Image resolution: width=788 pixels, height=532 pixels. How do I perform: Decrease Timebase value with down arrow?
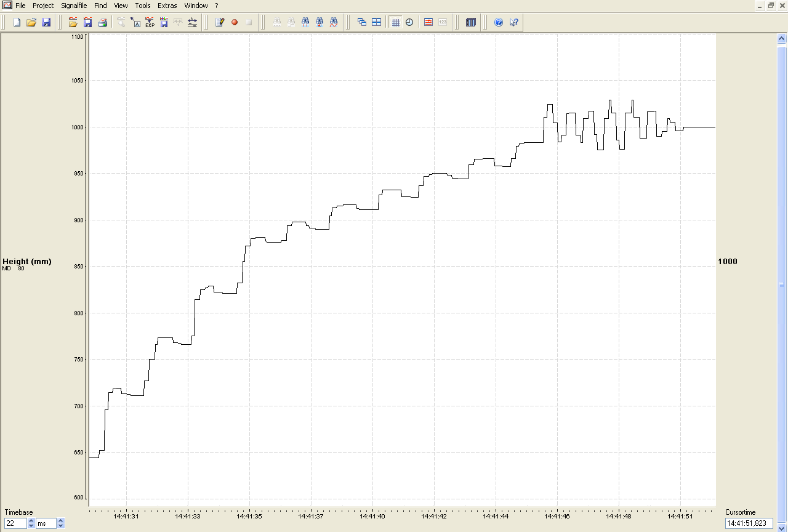(x=31, y=526)
